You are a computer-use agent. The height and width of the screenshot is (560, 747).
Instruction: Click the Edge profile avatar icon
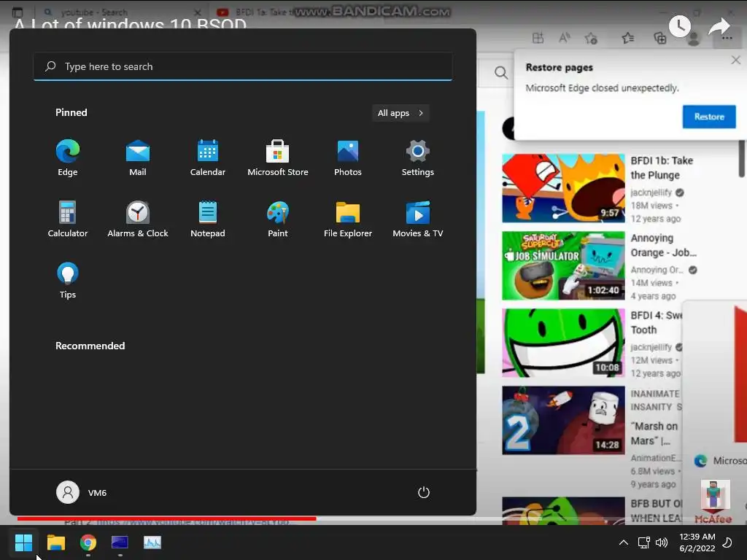tap(694, 38)
